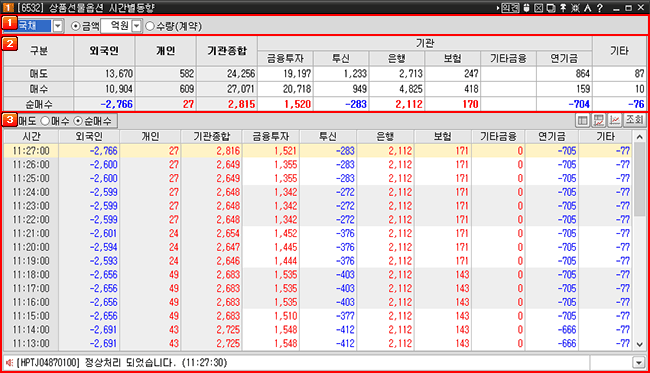This screenshot has width=650, height=373.
Task: Open the 억원 unit dropdown
Action: click(x=136, y=26)
